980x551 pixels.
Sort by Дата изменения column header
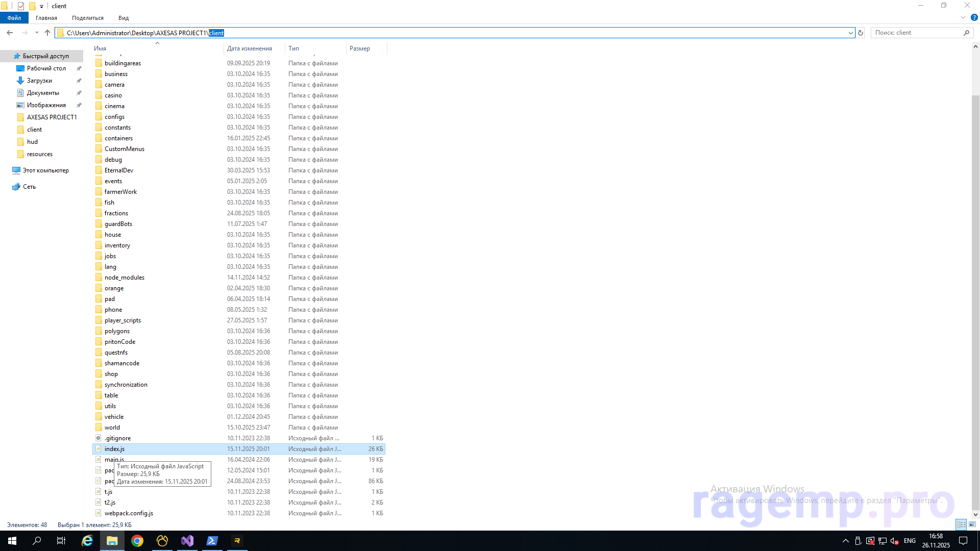click(250, 48)
